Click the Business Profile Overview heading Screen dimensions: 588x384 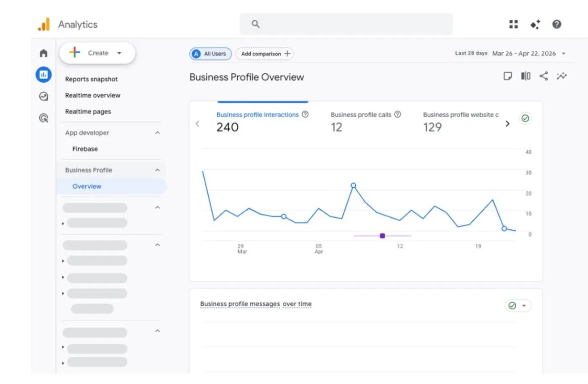pos(247,77)
